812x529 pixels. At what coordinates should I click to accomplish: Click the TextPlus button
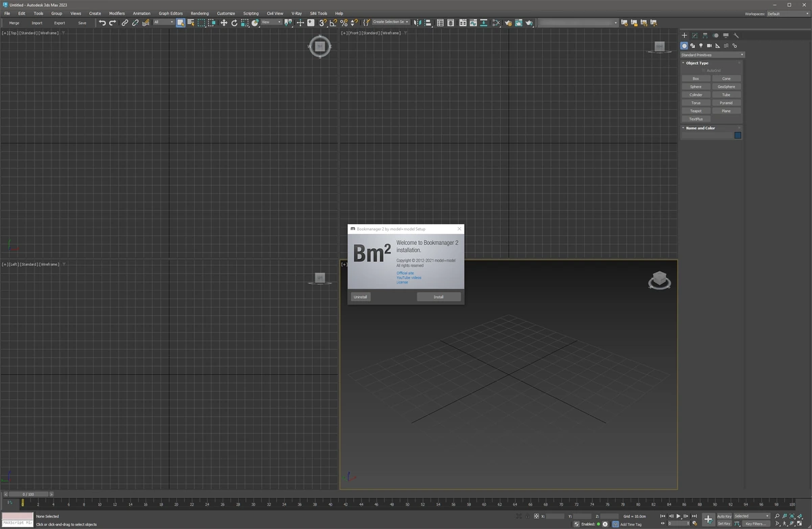click(x=696, y=119)
